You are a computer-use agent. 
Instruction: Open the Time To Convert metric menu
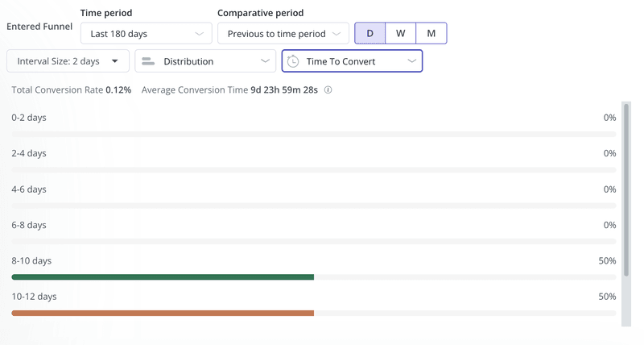coord(352,61)
